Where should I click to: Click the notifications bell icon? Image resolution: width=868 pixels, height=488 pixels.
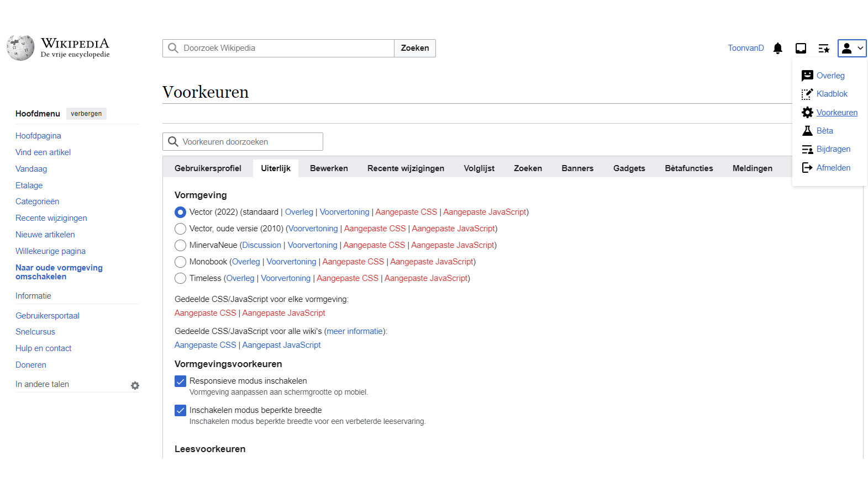coord(778,49)
